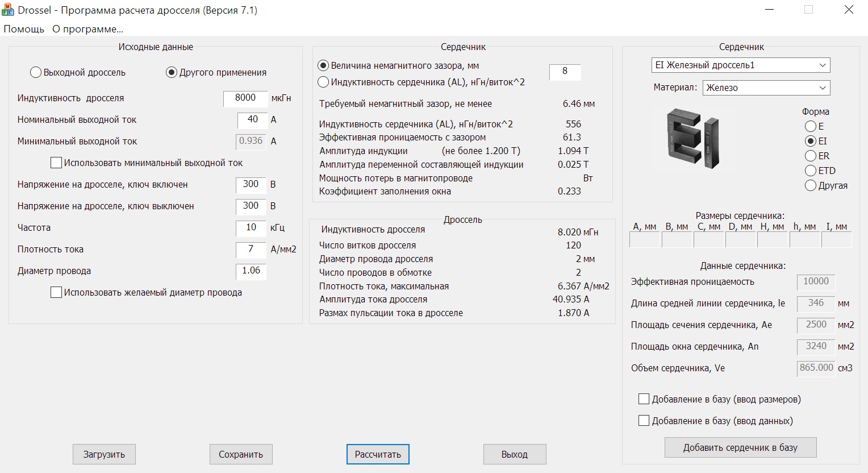Image resolution: width=868 pixels, height=473 pixels.
Task: Click the 'Индуктивность дросселя' input field
Action: tap(245, 98)
